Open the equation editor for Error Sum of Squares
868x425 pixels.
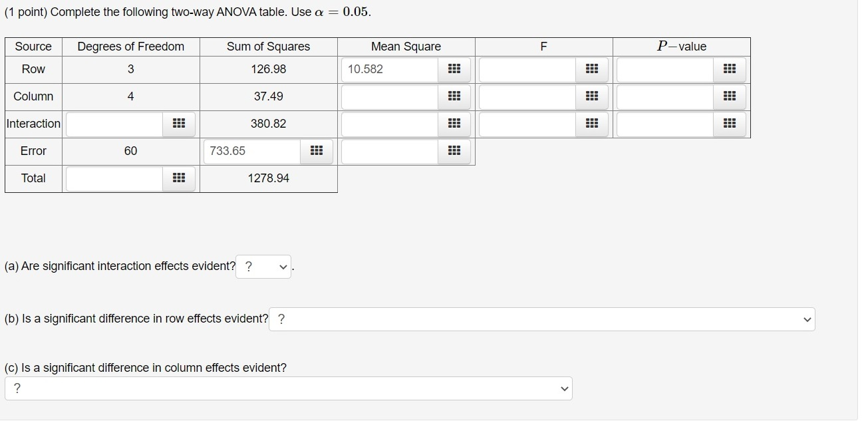click(317, 151)
